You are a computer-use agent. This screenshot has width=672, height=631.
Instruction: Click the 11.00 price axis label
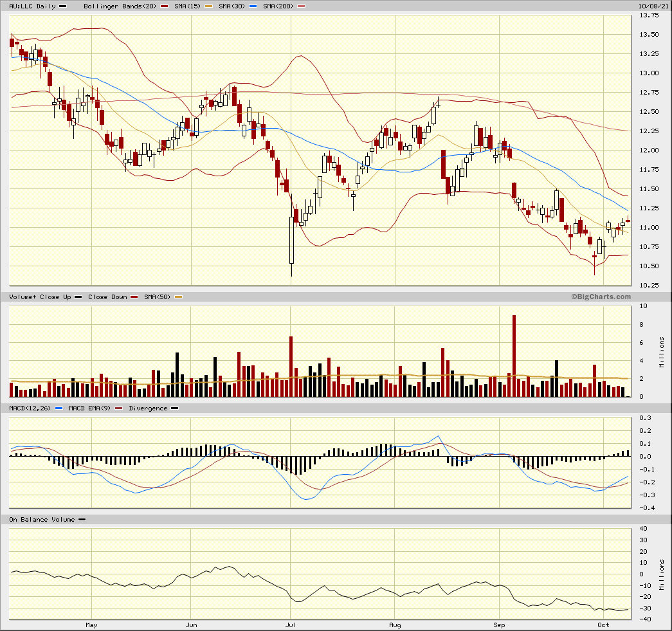point(649,227)
